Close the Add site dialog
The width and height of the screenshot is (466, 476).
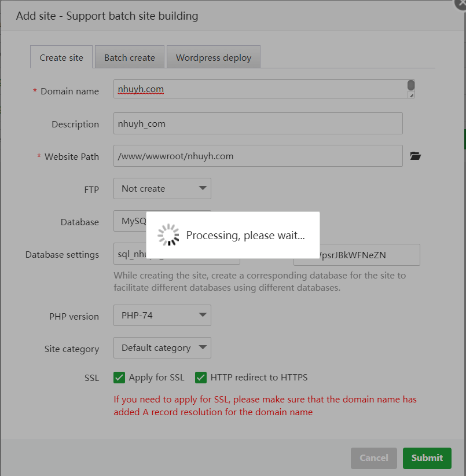pyautogui.click(x=461, y=3)
